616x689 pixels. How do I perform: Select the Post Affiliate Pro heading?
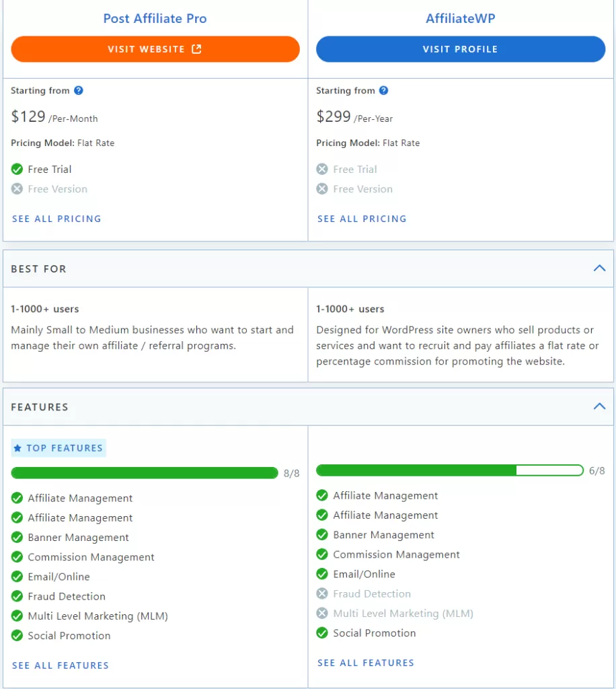[x=154, y=18]
